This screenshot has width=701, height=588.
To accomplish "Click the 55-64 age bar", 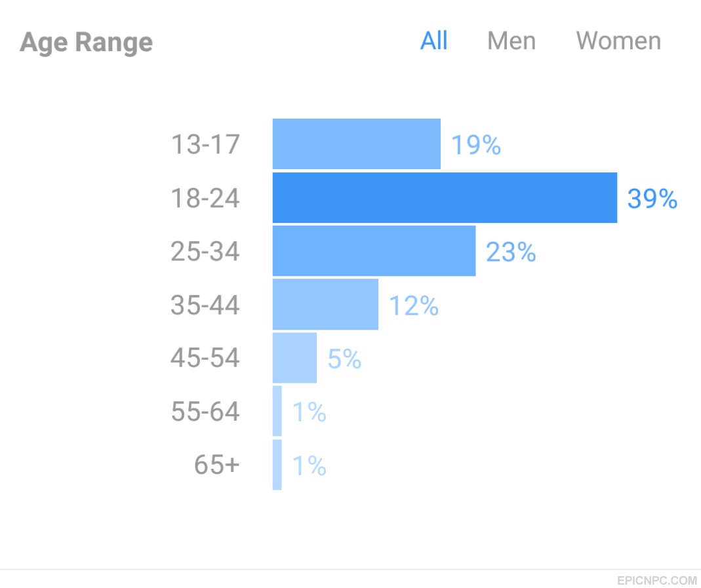I will click(277, 411).
